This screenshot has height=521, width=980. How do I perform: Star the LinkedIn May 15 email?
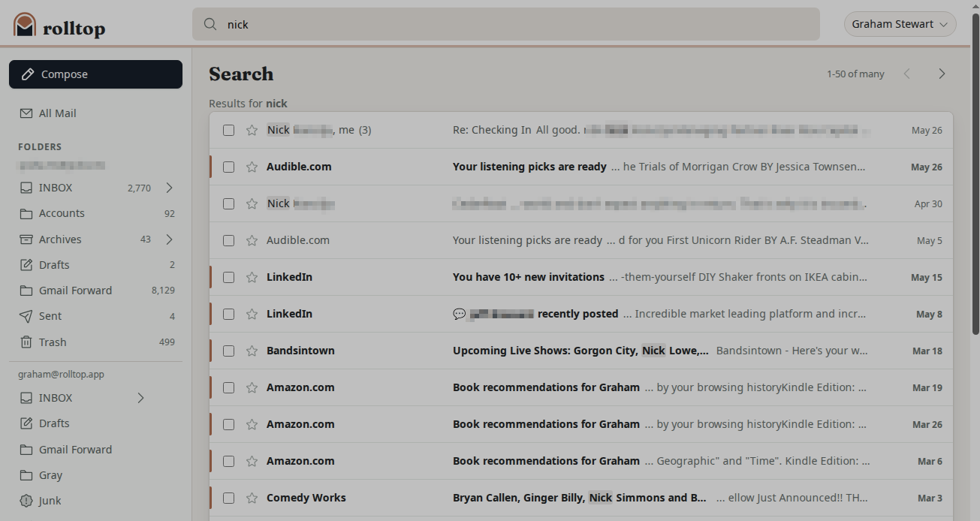click(x=252, y=277)
